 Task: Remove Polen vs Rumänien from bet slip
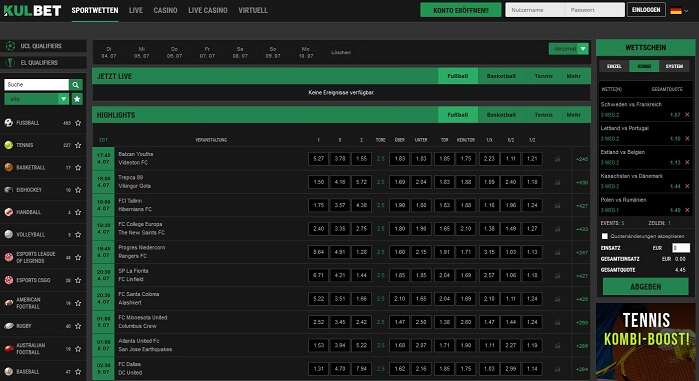click(x=687, y=210)
